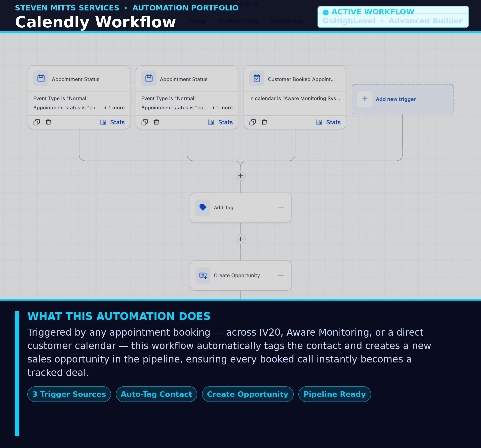481x448 pixels.
Task: Click the tag icon on Add Tag action
Action: (x=203, y=207)
